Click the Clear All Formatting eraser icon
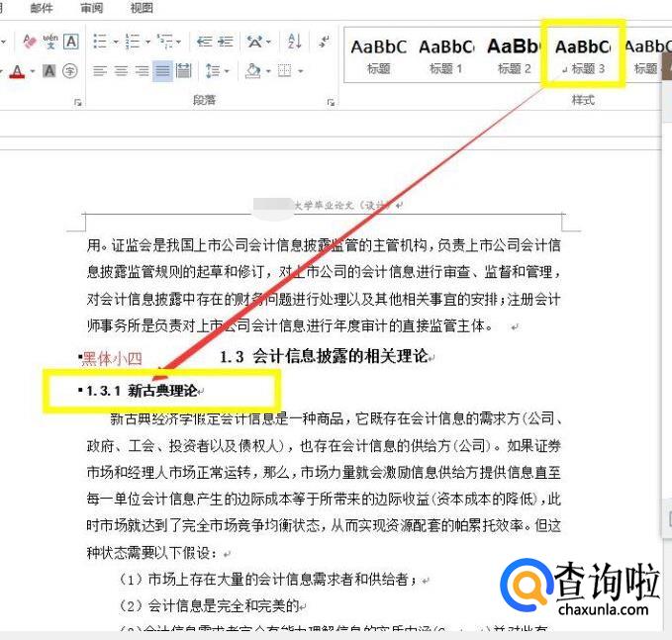This screenshot has width=672, height=640. (x=30, y=42)
